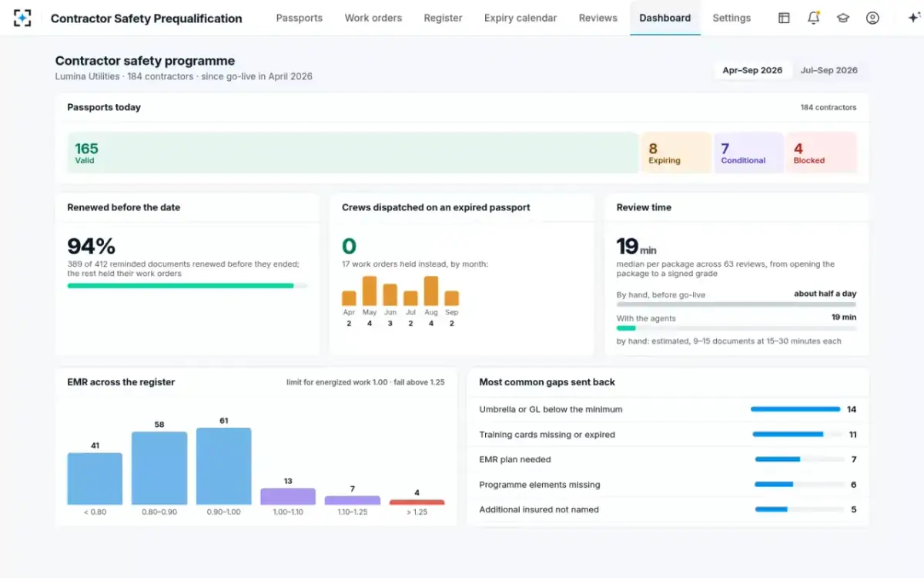Click the purple EMR bar for 1.00–1.10
This screenshot has width=924, height=578.
[288, 496]
